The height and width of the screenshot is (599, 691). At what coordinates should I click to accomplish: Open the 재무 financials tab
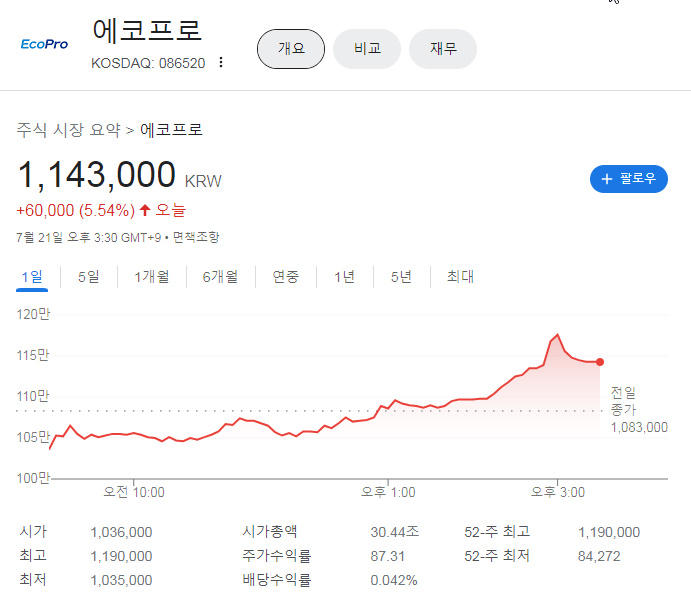pos(443,48)
